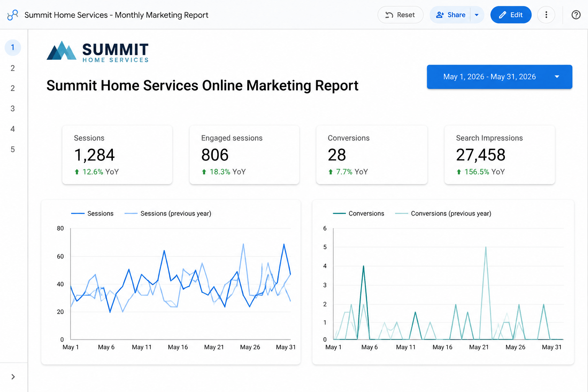This screenshot has width=588, height=392.
Task: Toggle Conversions (previous year) legend series
Action: pyautogui.click(x=443, y=214)
